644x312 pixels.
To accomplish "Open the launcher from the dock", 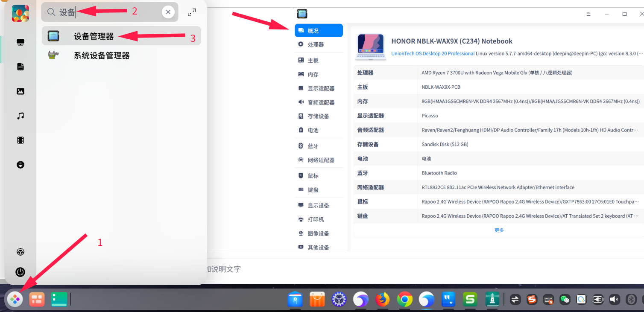I will pos(15,300).
